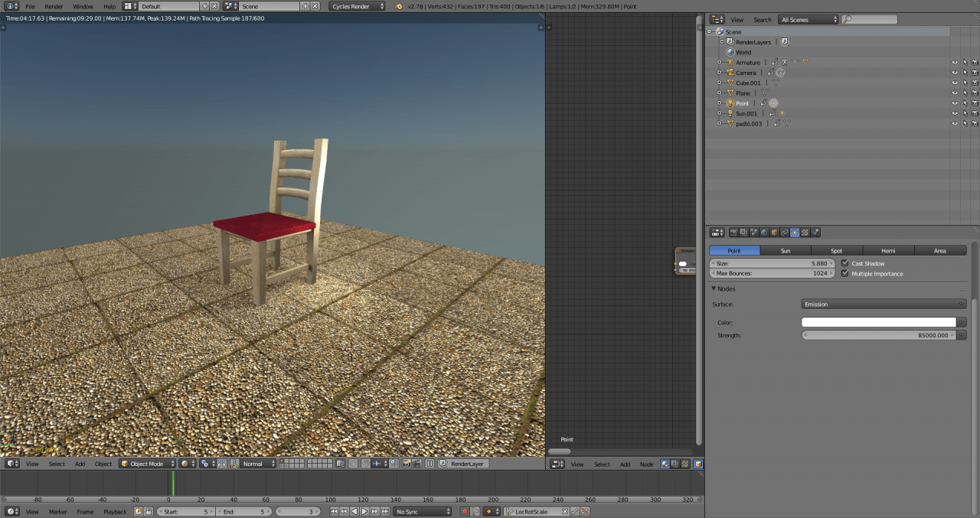This screenshot has height=518, width=980.
Task: Open the World properties tab (globe icon)
Action: pos(764,233)
